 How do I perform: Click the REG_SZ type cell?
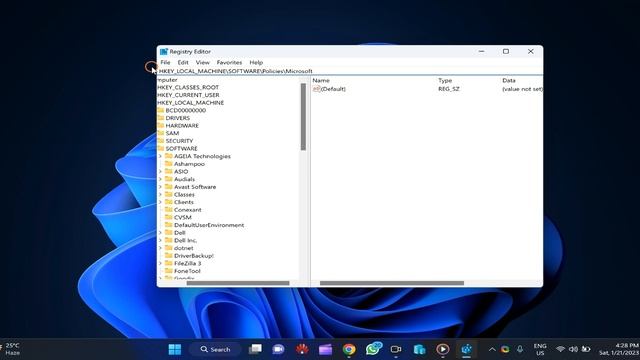449,89
